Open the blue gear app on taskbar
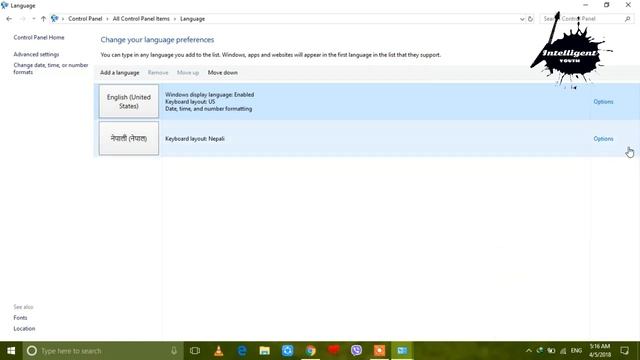The height and width of the screenshot is (360, 640). 287,351
